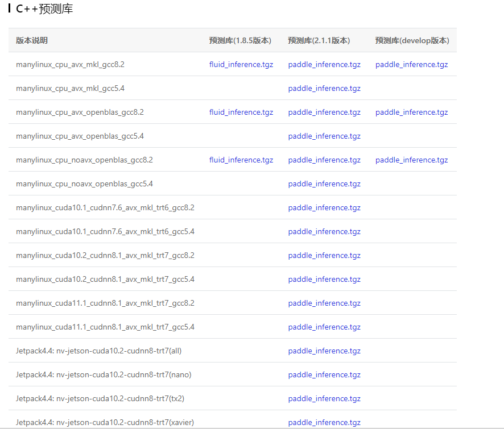504x429 pixels.
Task: Select manylinux_cuda10.2_cudnn8.1_avx_mkl_trt7_gcc5.4 text
Action: pos(105,280)
